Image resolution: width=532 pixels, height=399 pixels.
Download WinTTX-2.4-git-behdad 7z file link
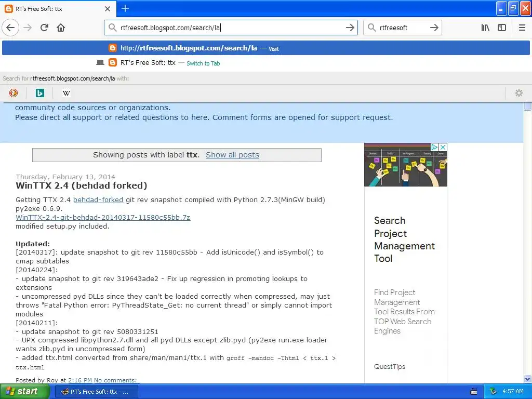coord(103,218)
